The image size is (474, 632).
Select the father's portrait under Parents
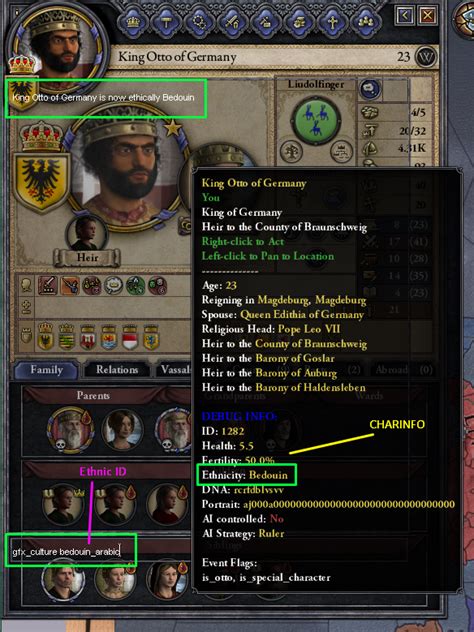pos(71,430)
